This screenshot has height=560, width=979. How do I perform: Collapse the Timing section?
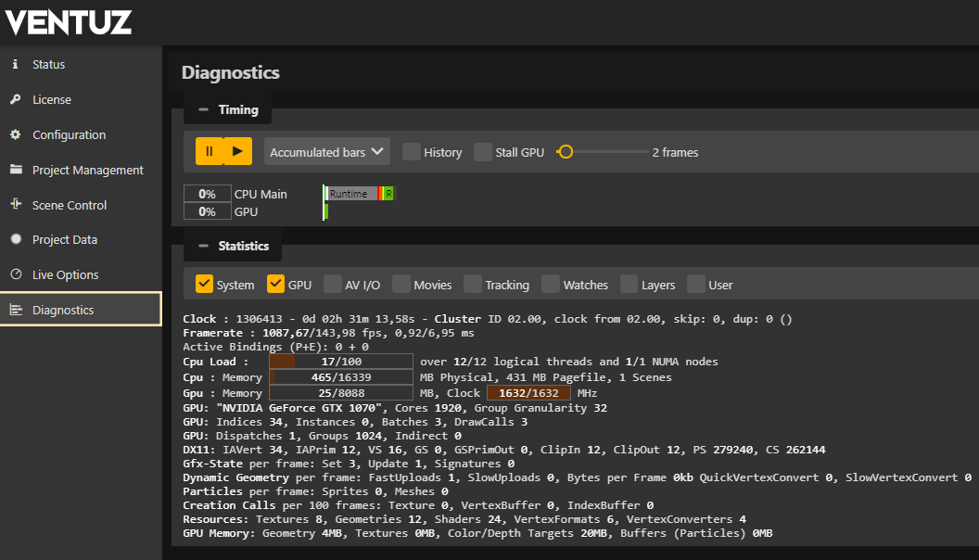point(204,108)
